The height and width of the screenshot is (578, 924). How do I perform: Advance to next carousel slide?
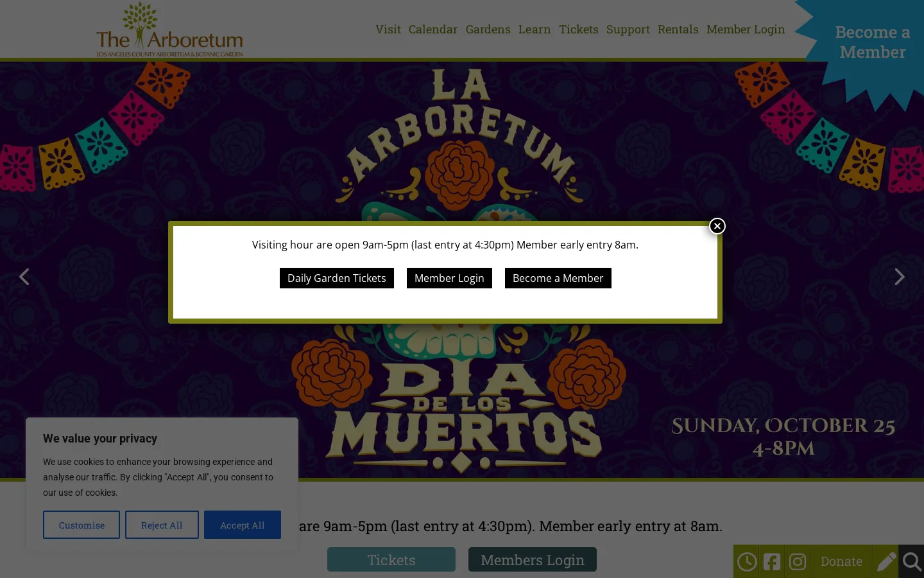point(900,277)
